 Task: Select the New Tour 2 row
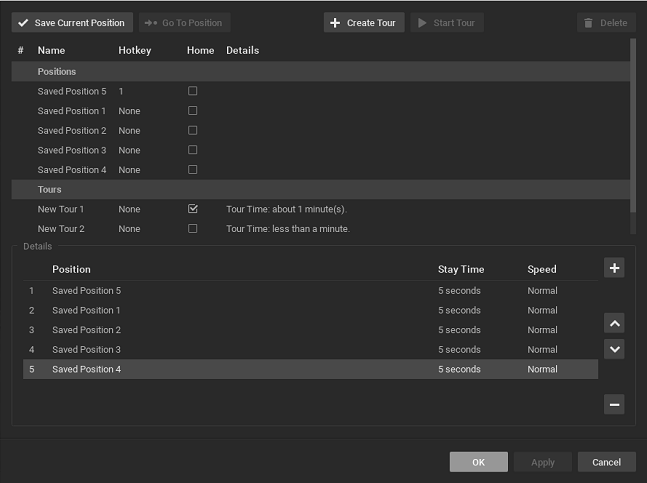point(61,229)
